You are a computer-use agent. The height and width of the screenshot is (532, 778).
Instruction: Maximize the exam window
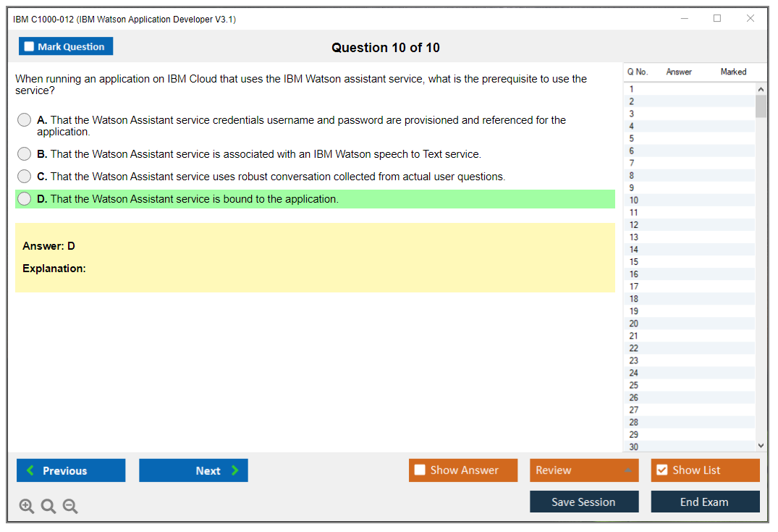(717, 19)
